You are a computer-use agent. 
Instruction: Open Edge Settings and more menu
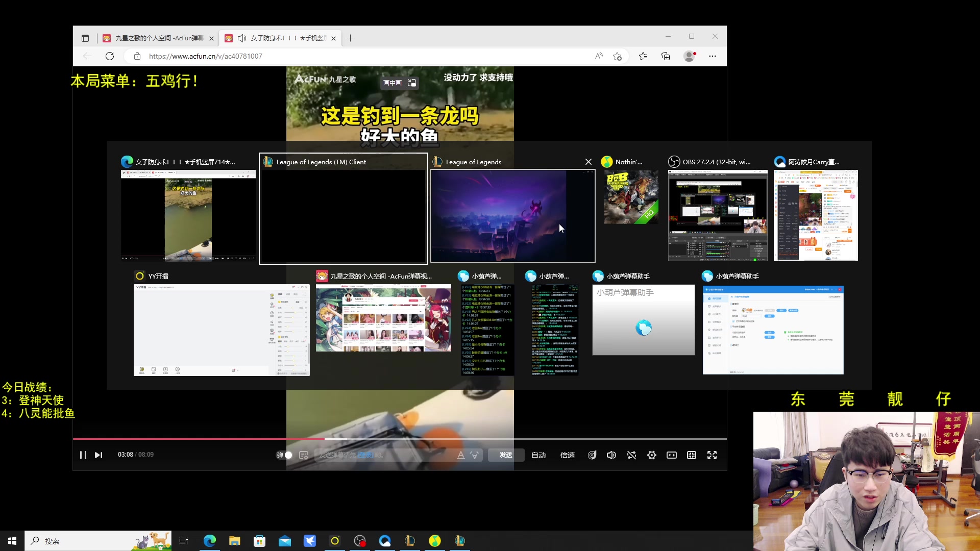click(713, 56)
